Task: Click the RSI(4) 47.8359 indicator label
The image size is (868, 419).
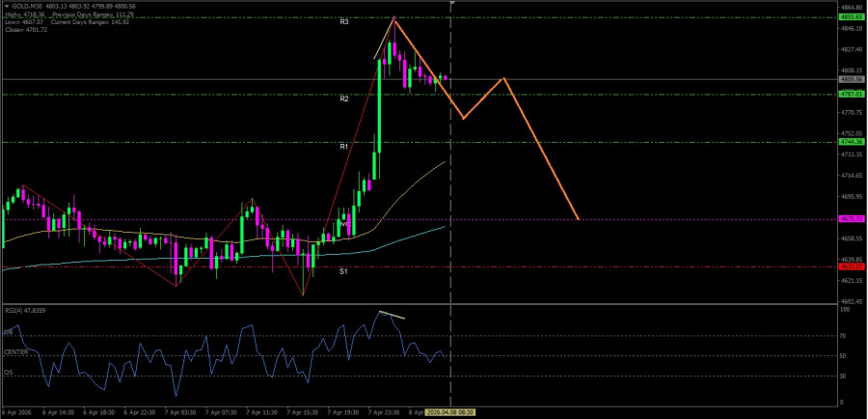Action: pos(25,310)
